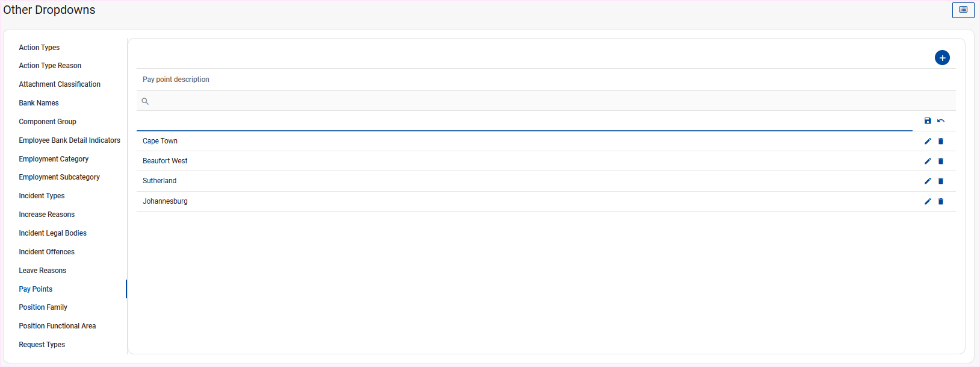Open Incident Types dropdown settings
Viewport: 980px width, 367px height.
[42, 196]
